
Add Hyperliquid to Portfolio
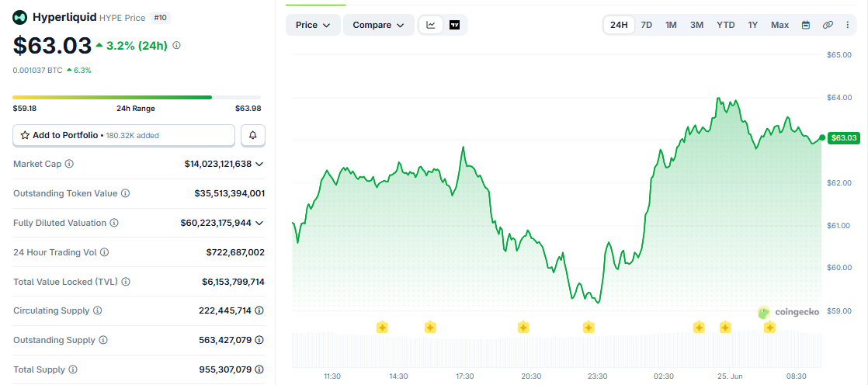tap(124, 135)
